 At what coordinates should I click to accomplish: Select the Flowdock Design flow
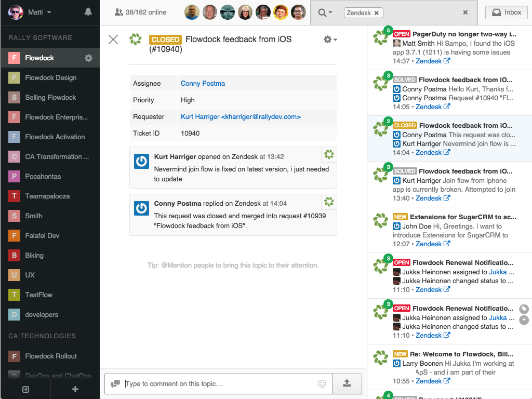point(50,78)
